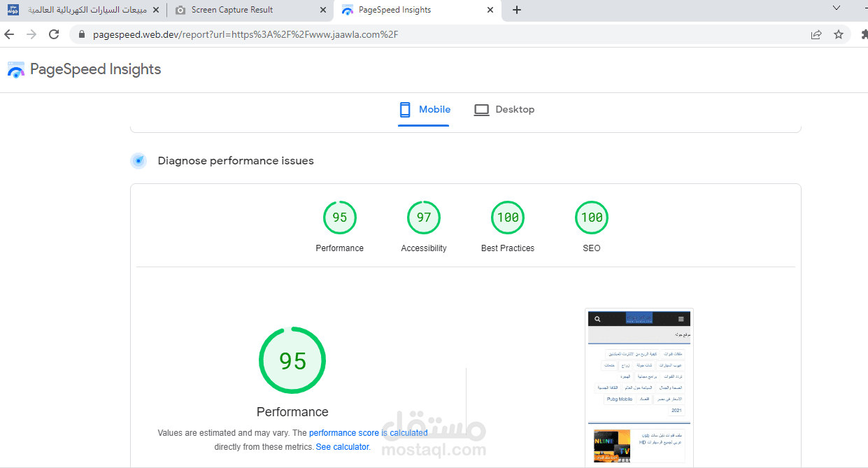This screenshot has height=468, width=868.
Task: Click the mobile page screenshot thumbnail
Action: (639, 388)
